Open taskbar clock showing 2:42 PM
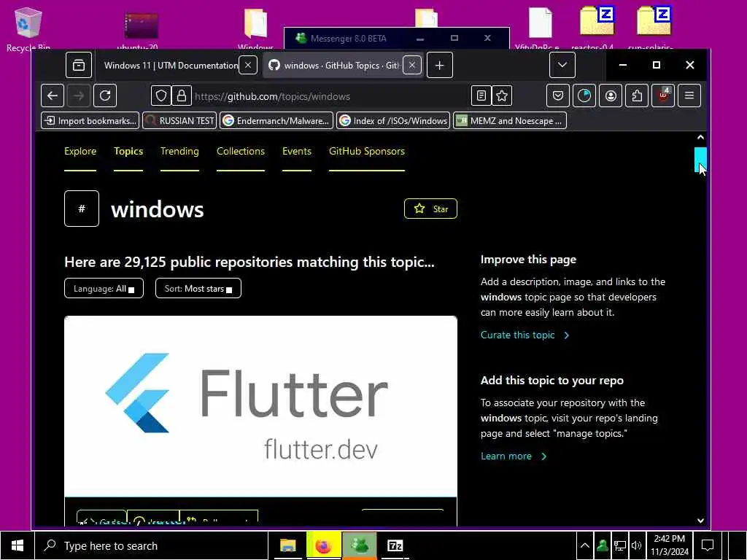This screenshot has height=560, width=747. 670,545
